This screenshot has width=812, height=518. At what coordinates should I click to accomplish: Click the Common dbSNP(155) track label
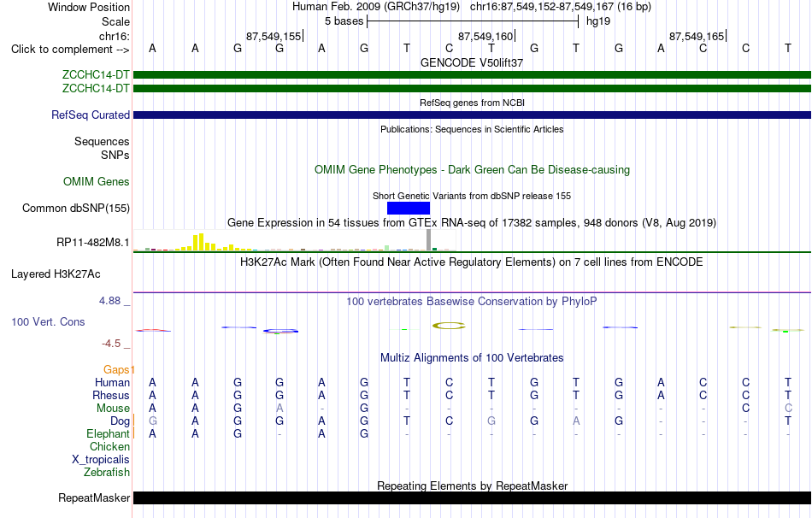(x=76, y=209)
